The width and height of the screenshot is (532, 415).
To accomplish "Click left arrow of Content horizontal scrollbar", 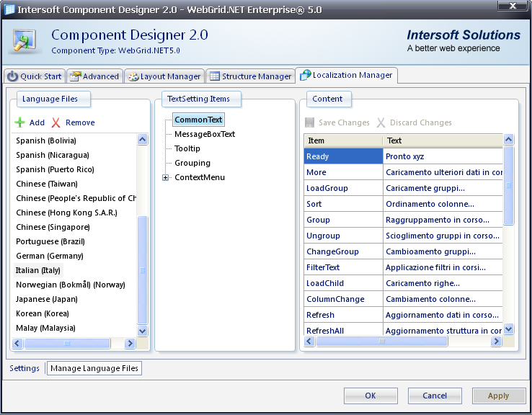I will [x=309, y=341].
